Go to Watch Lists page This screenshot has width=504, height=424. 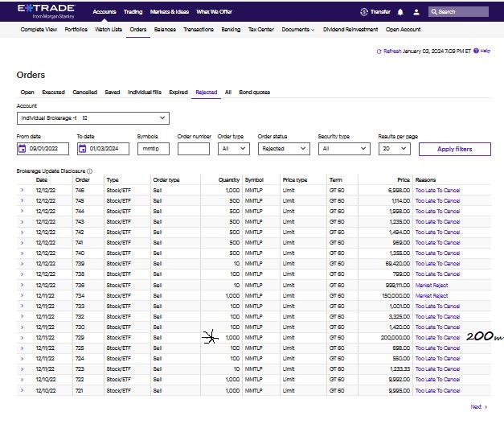click(109, 30)
